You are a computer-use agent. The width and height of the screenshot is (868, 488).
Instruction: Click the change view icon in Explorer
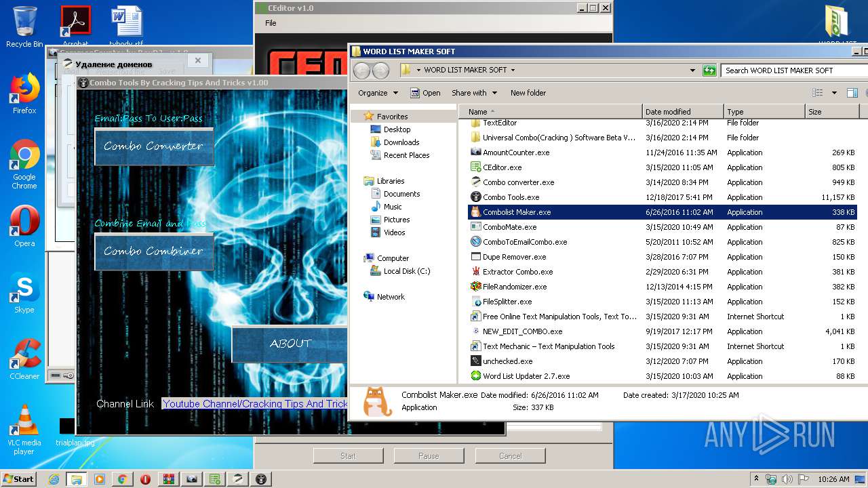[818, 93]
